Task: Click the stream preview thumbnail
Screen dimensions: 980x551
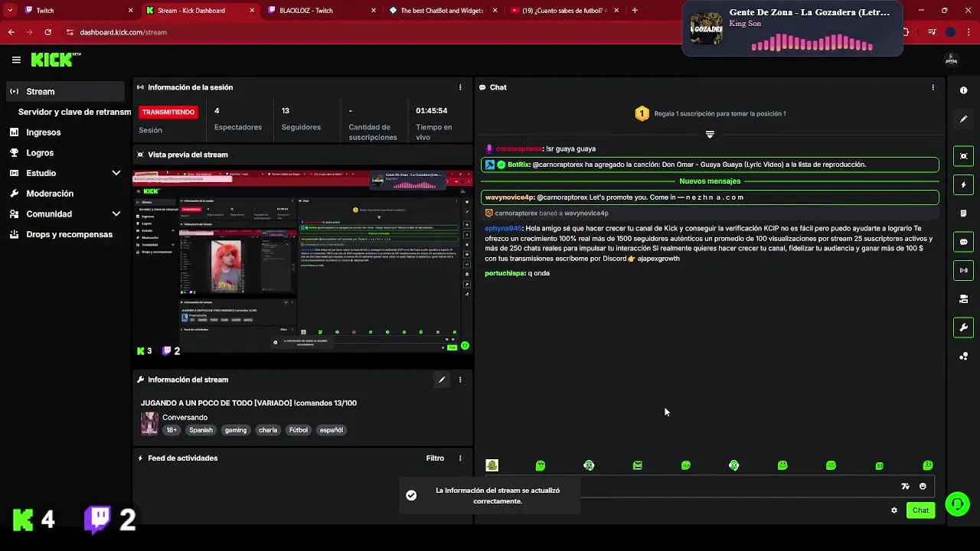Action: (x=302, y=263)
